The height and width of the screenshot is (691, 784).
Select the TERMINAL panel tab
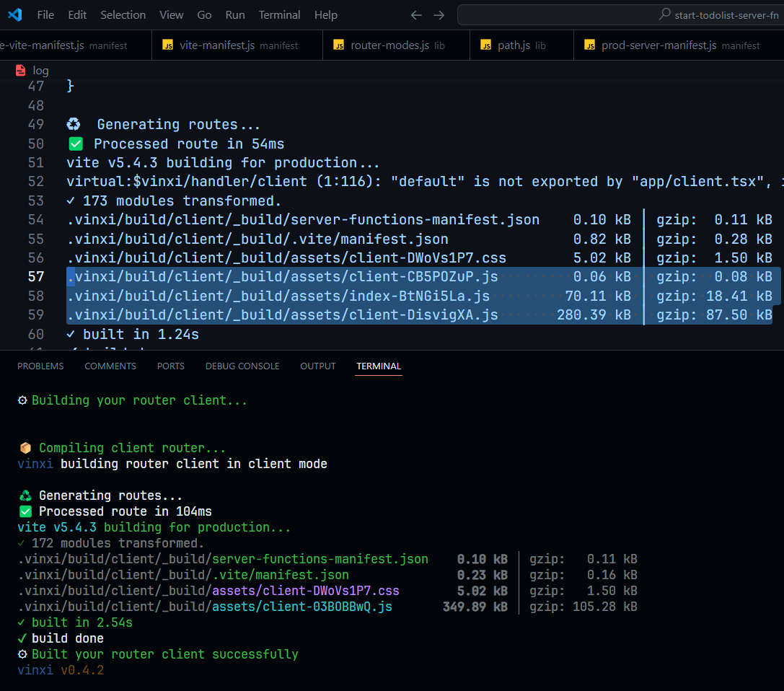coord(379,366)
